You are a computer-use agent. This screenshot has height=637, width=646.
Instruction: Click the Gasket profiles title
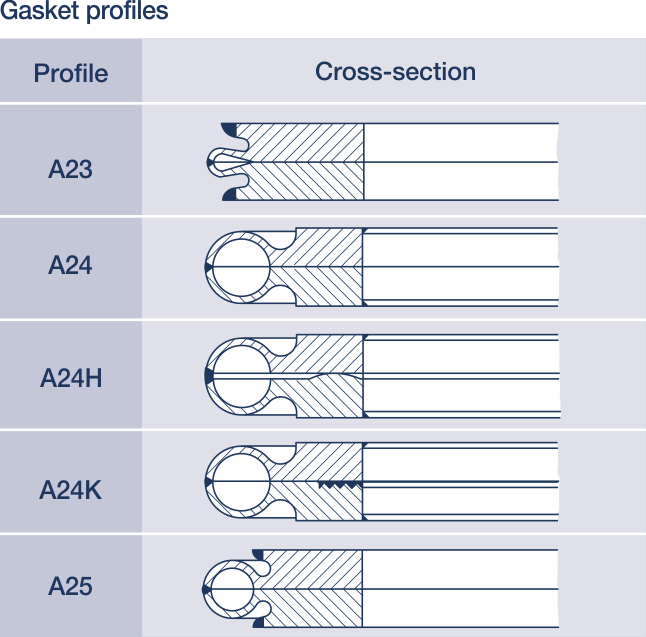coord(84,10)
